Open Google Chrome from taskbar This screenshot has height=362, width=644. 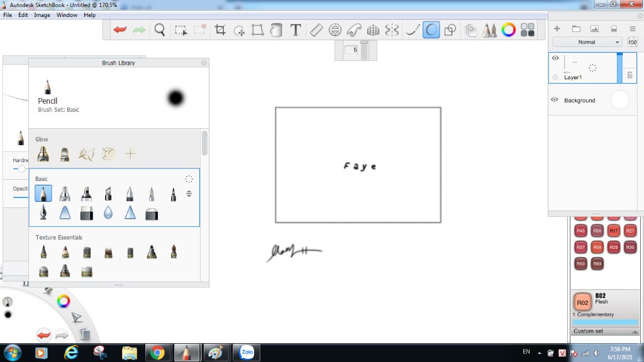[157, 353]
